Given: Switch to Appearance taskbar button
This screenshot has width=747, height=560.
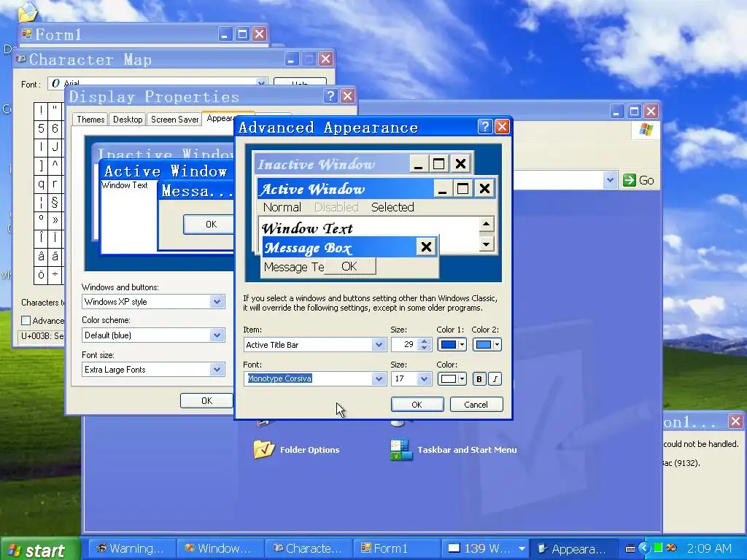Looking at the screenshot, I should click(573, 549).
